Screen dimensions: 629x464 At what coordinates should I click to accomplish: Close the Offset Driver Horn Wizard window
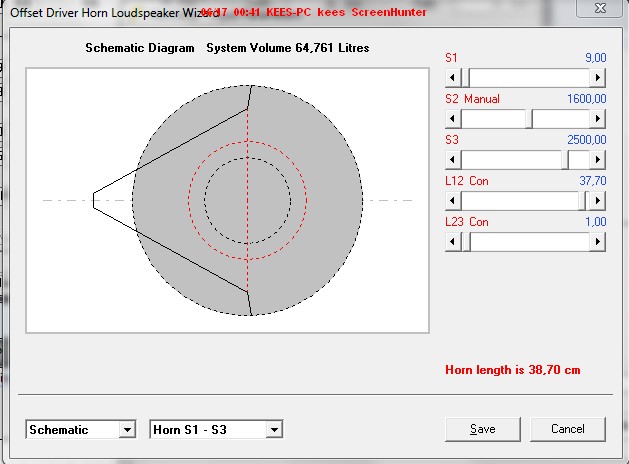pos(600,8)
